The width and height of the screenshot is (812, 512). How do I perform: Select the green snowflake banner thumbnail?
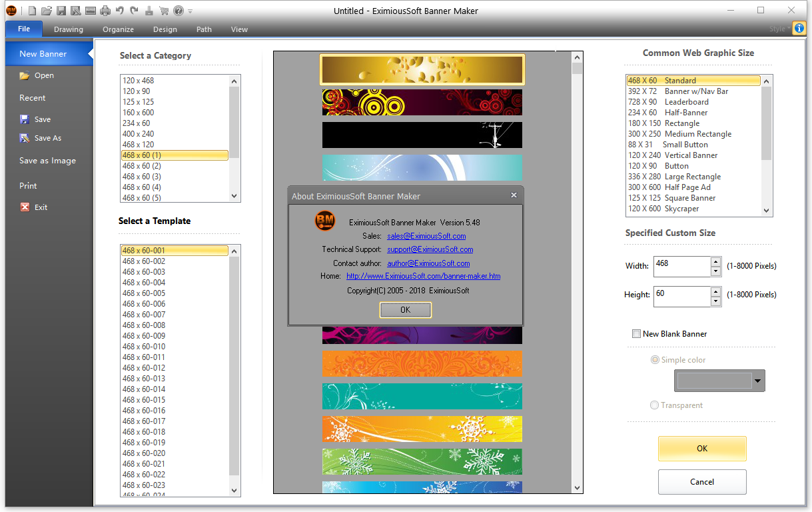point(422,461)
